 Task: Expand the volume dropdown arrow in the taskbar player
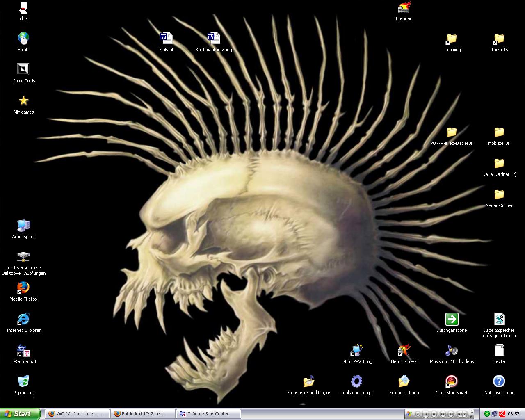point(465,414)
